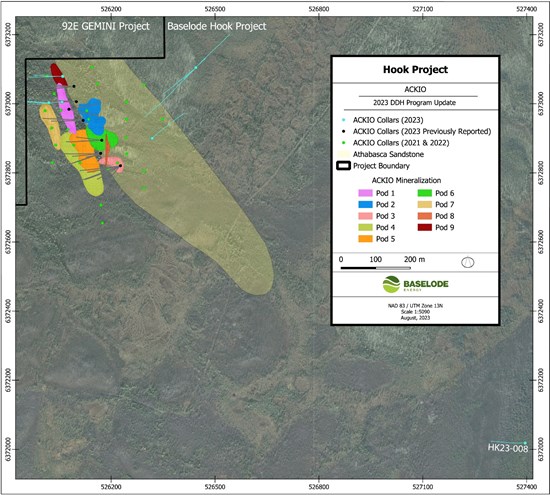Select the Pod 3 light pink legend swatch
The width and height of the screenshot is (550, 495).
tap(365, 216)
